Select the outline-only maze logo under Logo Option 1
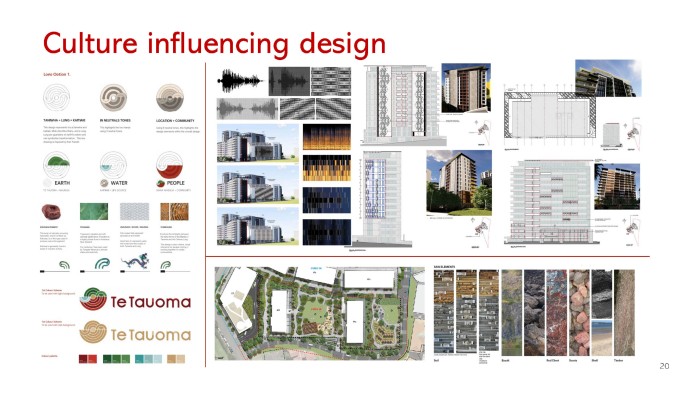Viewport: 700px width, 394px height. pyautogui.click(x=57, y=98)
